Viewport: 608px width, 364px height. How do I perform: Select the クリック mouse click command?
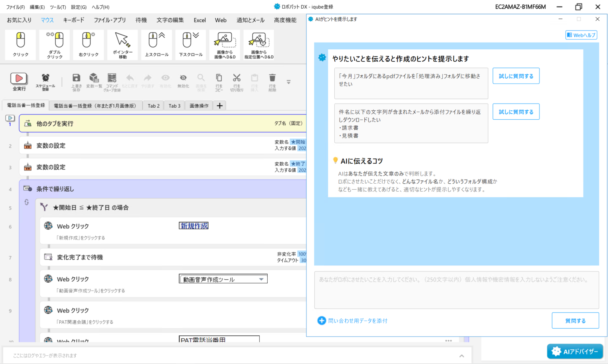[x=20, y=44]
